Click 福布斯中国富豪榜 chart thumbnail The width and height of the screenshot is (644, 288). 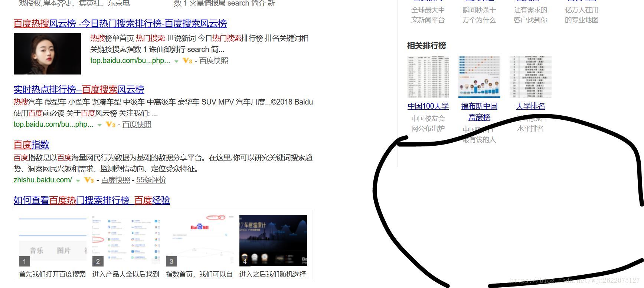(x=479, y=77)
